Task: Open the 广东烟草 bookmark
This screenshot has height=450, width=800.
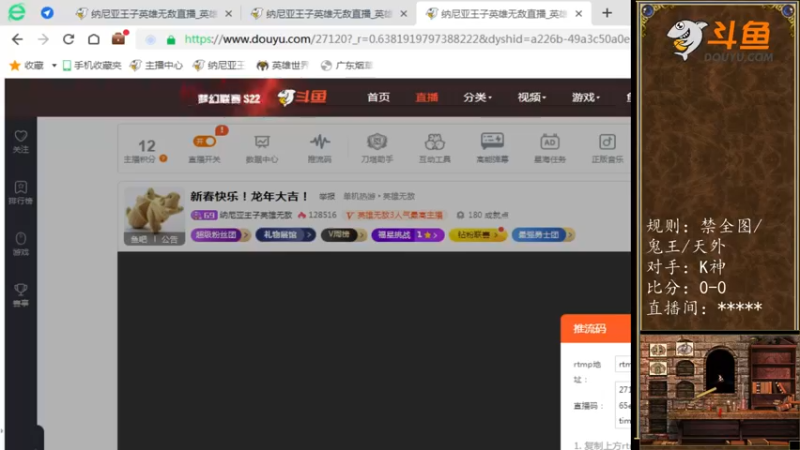Action: click(x=347, y=65)
